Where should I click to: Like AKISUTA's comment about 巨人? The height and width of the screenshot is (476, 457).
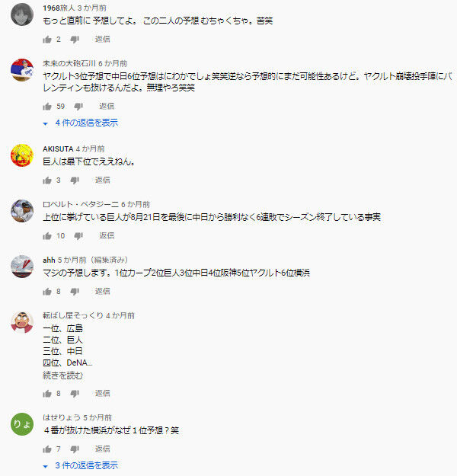tap(47, 180)
